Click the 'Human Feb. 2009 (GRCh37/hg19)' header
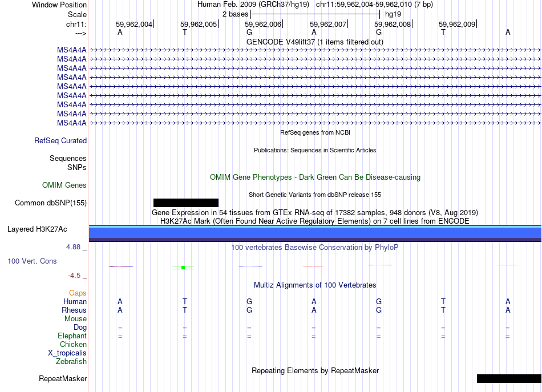 [254, 5]
